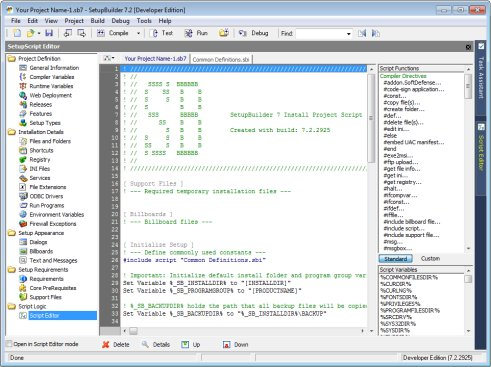The height and width of the screenshot is (367, 491).
Task: Select Billboards tree item
Action: (41, 251)
